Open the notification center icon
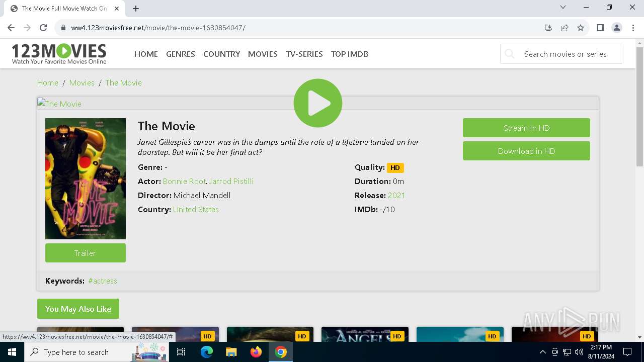Viewport: 644px width, 362px height. coord(627,352)
